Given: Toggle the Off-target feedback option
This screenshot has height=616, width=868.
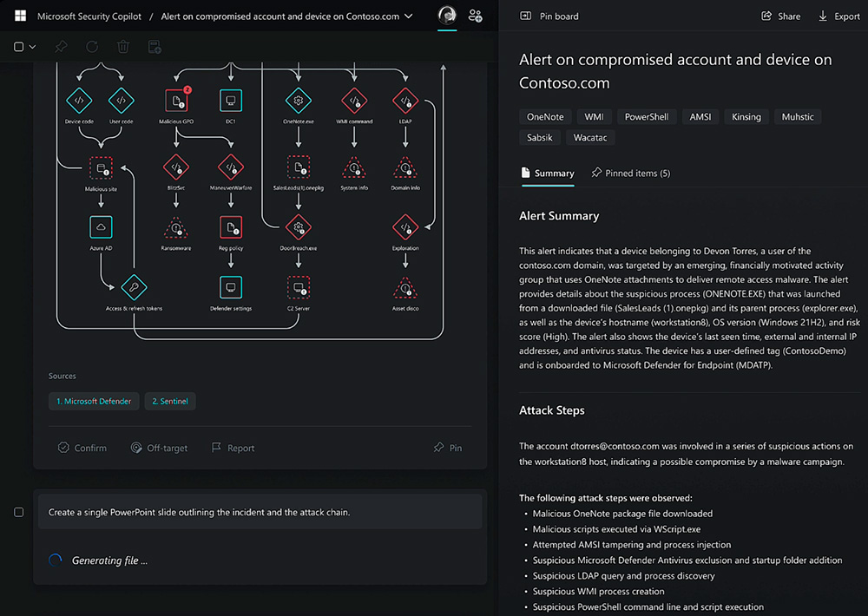Looking at the screenshot, I should (160, 448).
